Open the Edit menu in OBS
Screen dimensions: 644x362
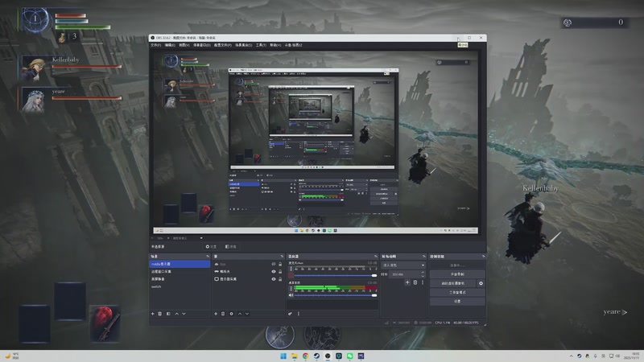point(170,45)
